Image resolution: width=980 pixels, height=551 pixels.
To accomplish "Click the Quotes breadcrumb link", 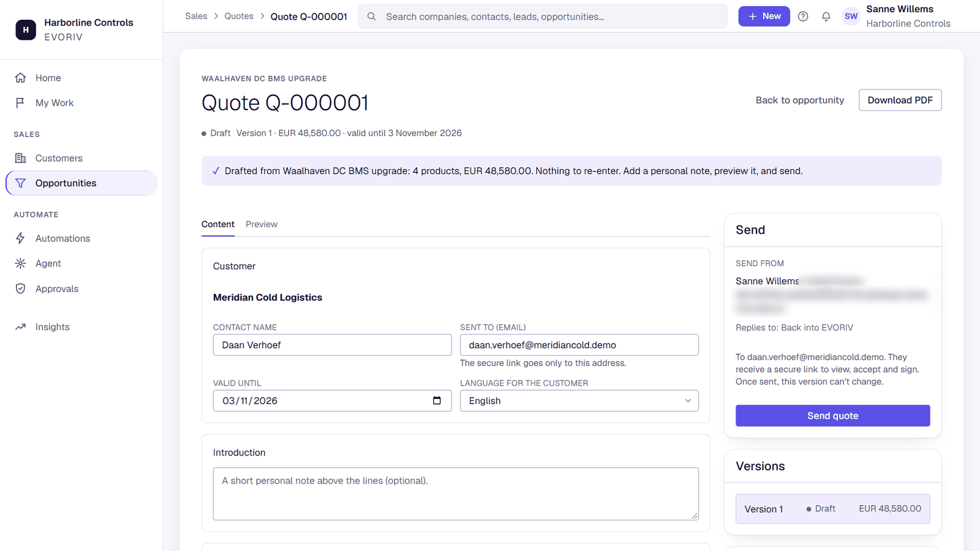I will coord(239,16).
